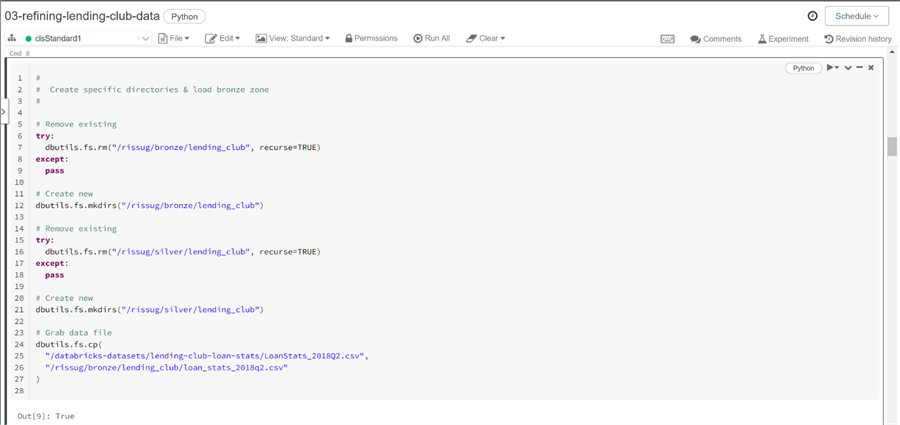Image resolution: width=900 pixels, height=425 pixels.
Task: Open notebook Permissions
Action: pos(371,39)
